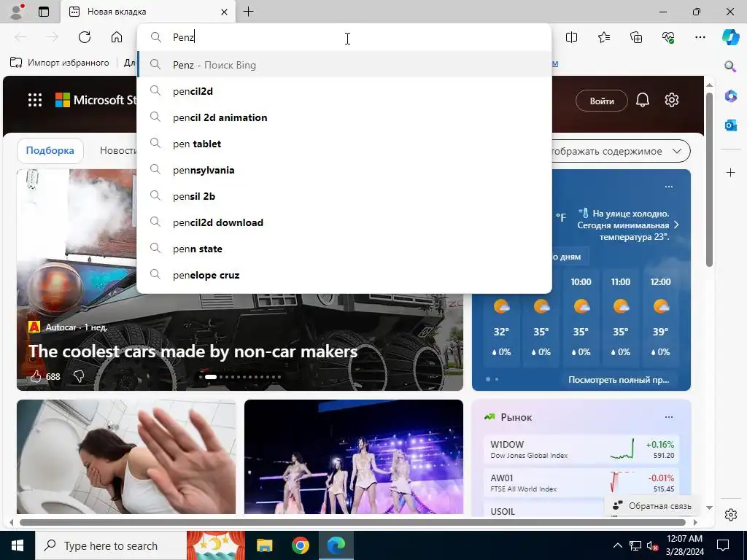The height and width of the screenshot is (560, 747).
Task: Open the Action Center notification icon
Action: point(723,545)
